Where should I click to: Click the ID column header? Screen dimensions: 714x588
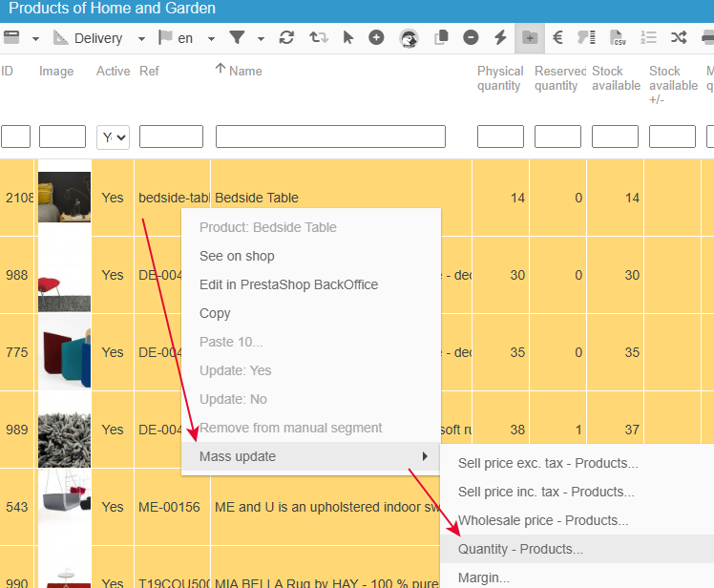pyautogui.click(x=7, y=71)
